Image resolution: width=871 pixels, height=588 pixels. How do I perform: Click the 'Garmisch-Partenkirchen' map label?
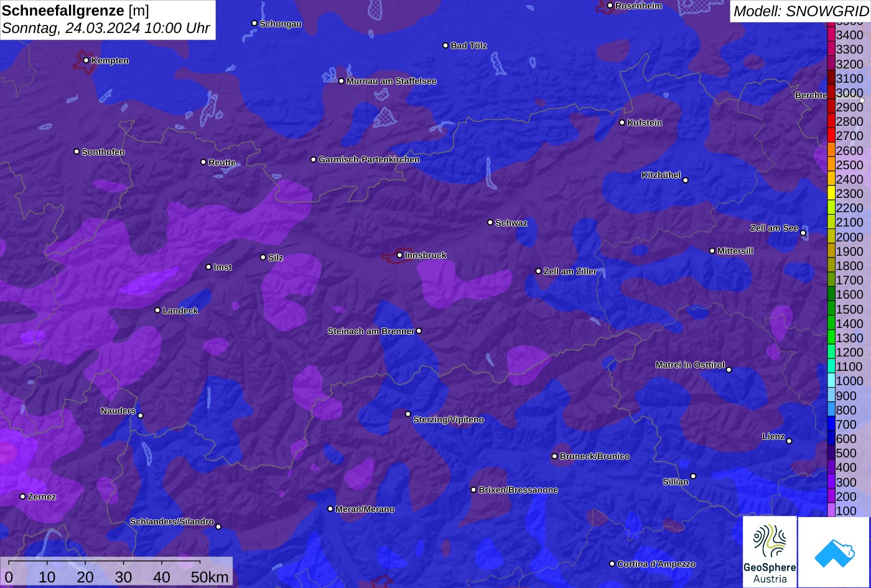pyautogui.click(x=369, y=160)
